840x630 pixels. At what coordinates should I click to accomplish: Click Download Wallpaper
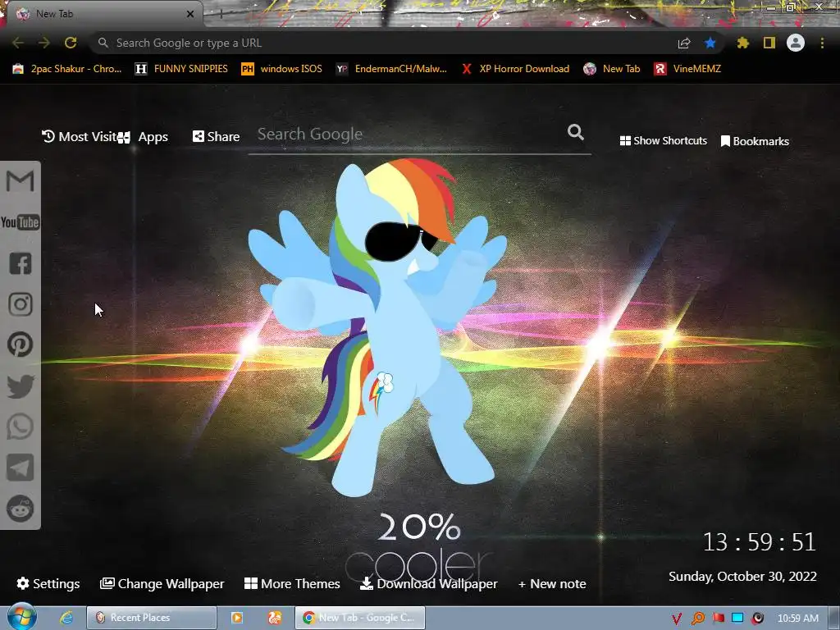tap(428, 583)
